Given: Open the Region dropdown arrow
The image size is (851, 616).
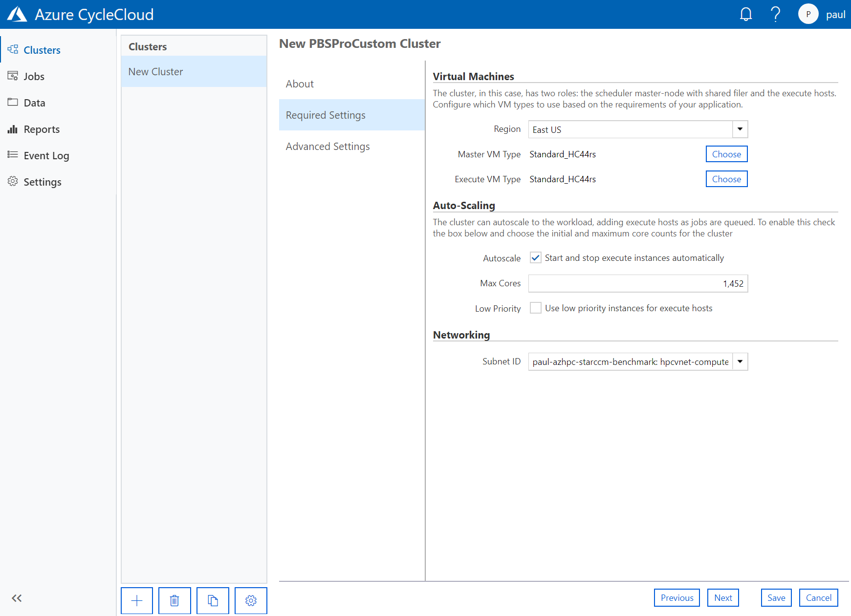Looking at the screenshot, I should pyautogui.click(x=740, y=129).
